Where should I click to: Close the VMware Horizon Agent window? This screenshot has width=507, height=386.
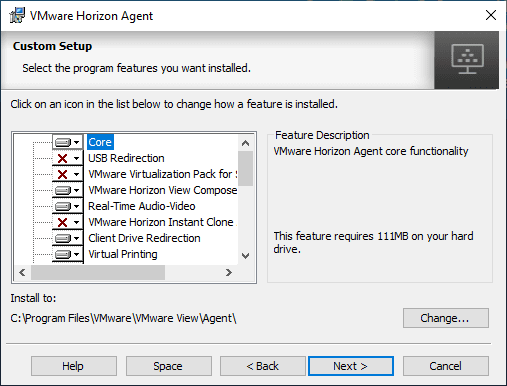491,15
